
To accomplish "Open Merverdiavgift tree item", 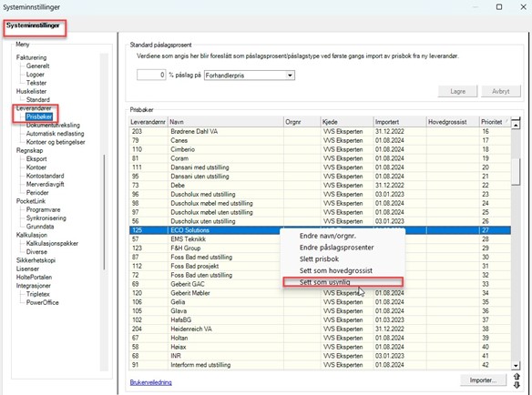I will pos(46,184).
